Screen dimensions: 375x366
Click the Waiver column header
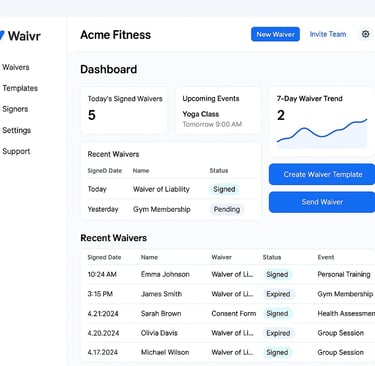point(221,257)
